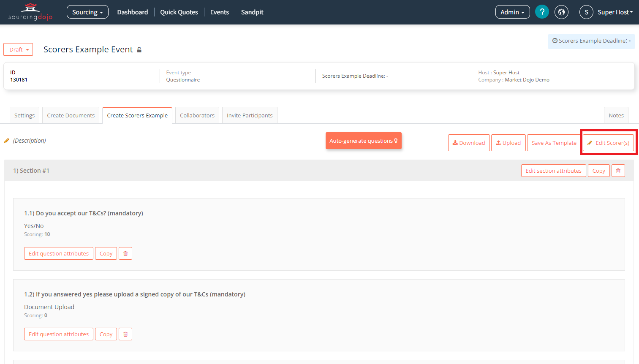Click the Document Upload answer type

(x=49, y=307)
